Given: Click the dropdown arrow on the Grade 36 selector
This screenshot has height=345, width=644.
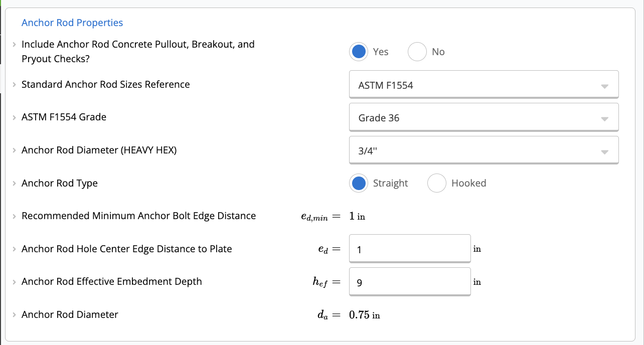Looking at the screenshot, I should (606, 117).
